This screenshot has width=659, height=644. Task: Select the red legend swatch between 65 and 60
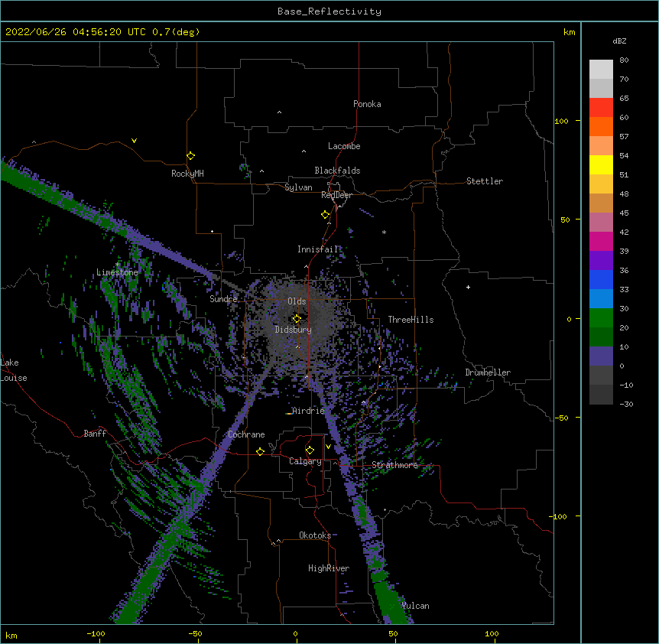click(x=601, y=107)
